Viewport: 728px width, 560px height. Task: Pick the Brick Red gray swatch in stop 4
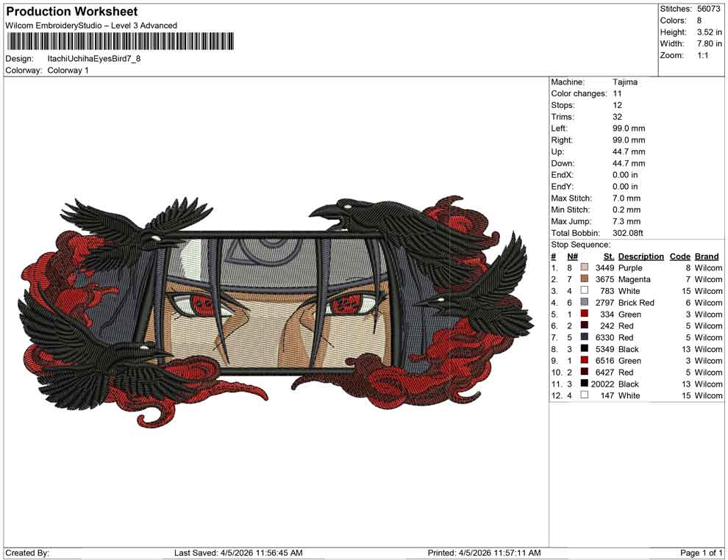coord(584,302)
